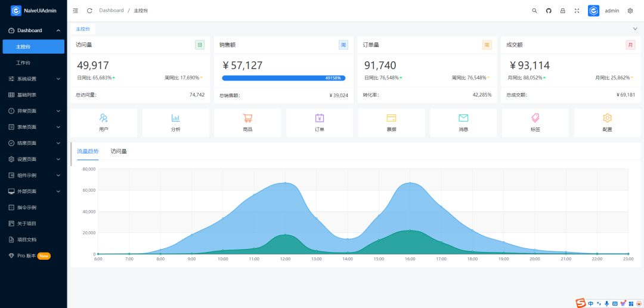This screenshot has height=308, width=644.
Task: Collapse the sidebar with the menu fold icon
Action: click(76, 11)
